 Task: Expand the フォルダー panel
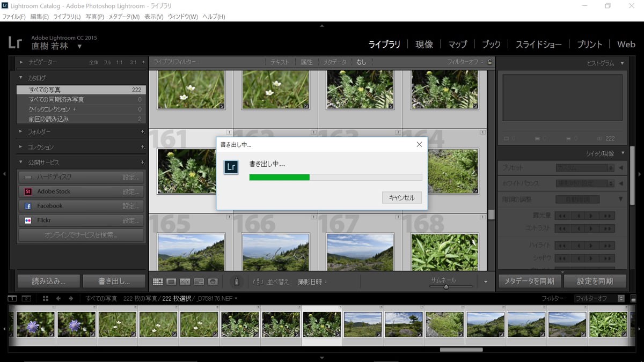click(x=39, y=131)
